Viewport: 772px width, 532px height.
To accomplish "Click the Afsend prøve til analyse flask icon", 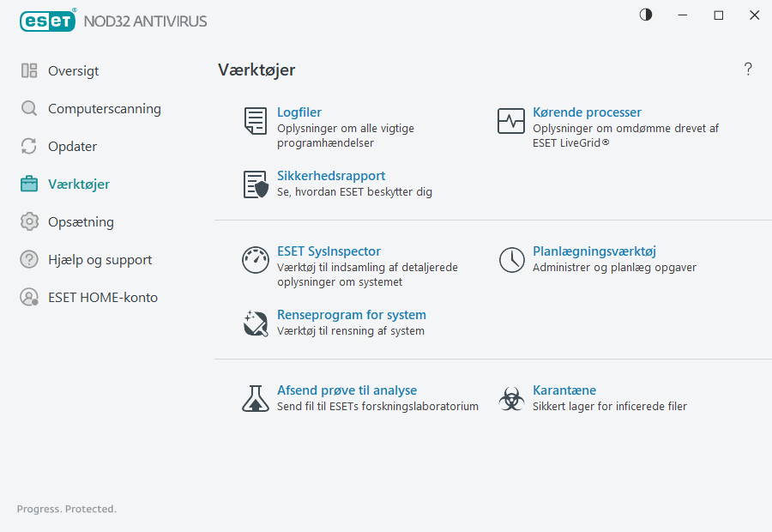I will point(255,399).
